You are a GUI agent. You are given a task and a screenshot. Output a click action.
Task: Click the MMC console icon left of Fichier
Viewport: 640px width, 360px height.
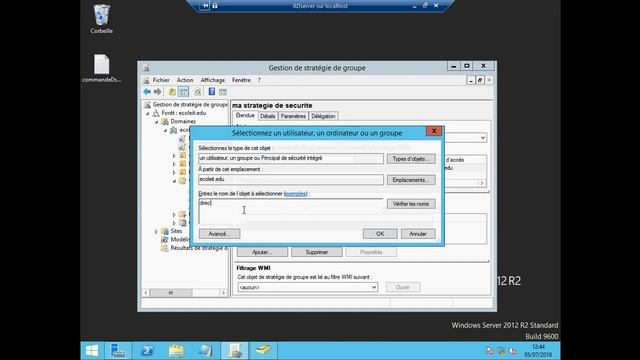(x=147, y=80)
